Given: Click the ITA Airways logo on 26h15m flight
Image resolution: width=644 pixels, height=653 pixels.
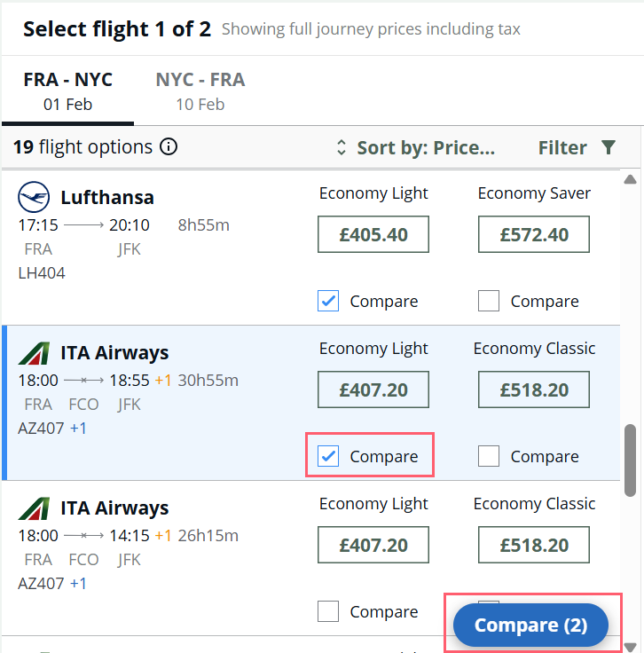Looking at the screenshot, I should click(x=34, y=508).
